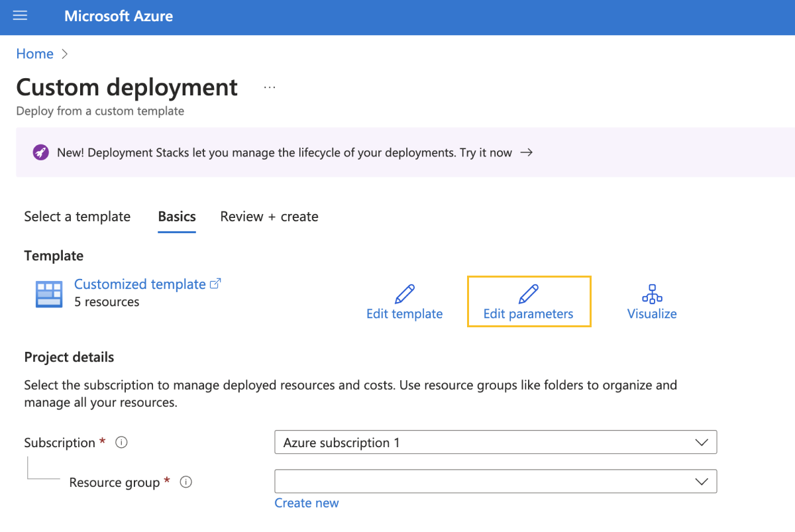The height and width of the screenshot is (532, 795).
Task: Follow the Try it now arrow
Action: point(526,152)
